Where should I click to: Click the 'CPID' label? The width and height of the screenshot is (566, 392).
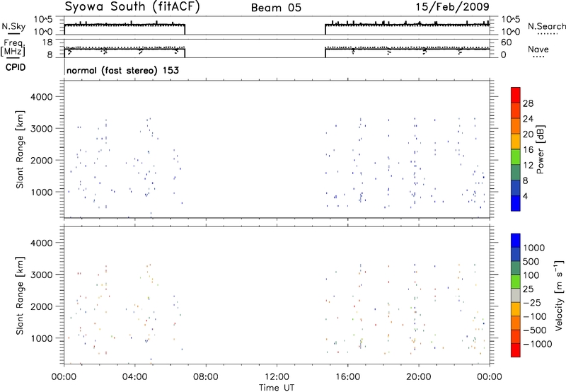point(16,67)
